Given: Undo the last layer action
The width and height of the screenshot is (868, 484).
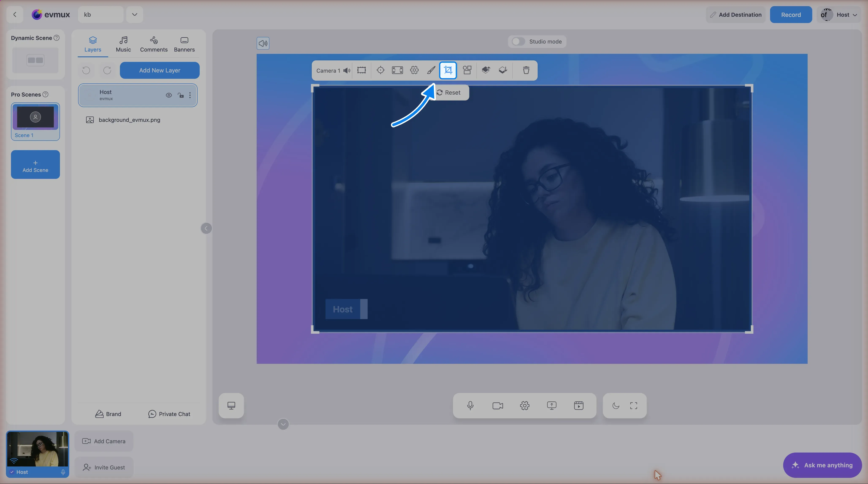Looking at the screenshot, I should 86,70.
